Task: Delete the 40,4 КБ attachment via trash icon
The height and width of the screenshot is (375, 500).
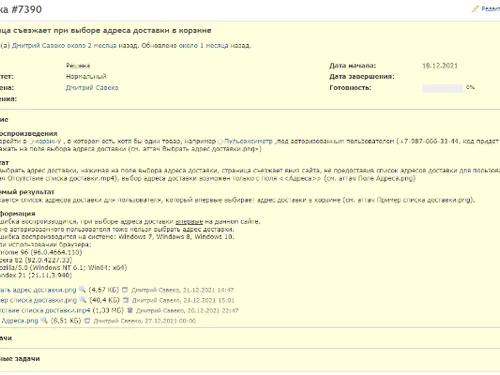Action: pyautogui.click(x=126, y=300)
